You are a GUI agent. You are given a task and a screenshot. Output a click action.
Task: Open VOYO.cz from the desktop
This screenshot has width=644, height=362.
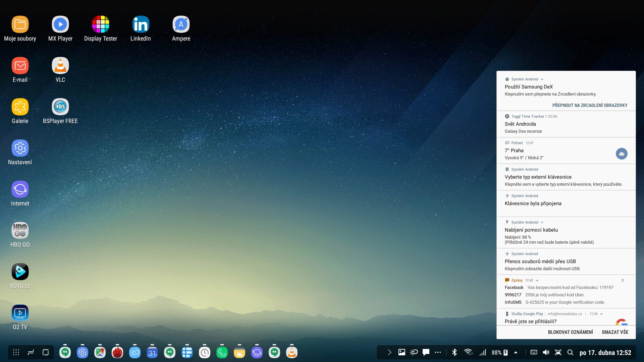[x=20, y=272]
